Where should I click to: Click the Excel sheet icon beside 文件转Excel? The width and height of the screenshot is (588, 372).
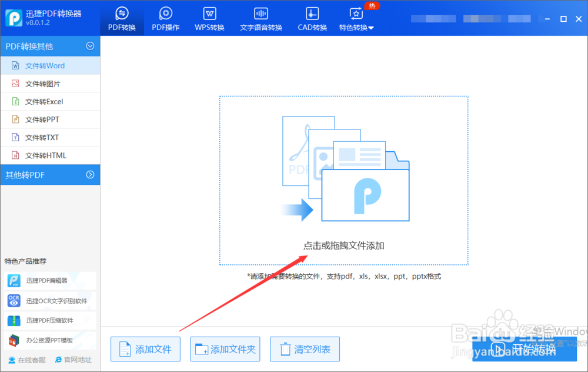[x=15, y=101]
